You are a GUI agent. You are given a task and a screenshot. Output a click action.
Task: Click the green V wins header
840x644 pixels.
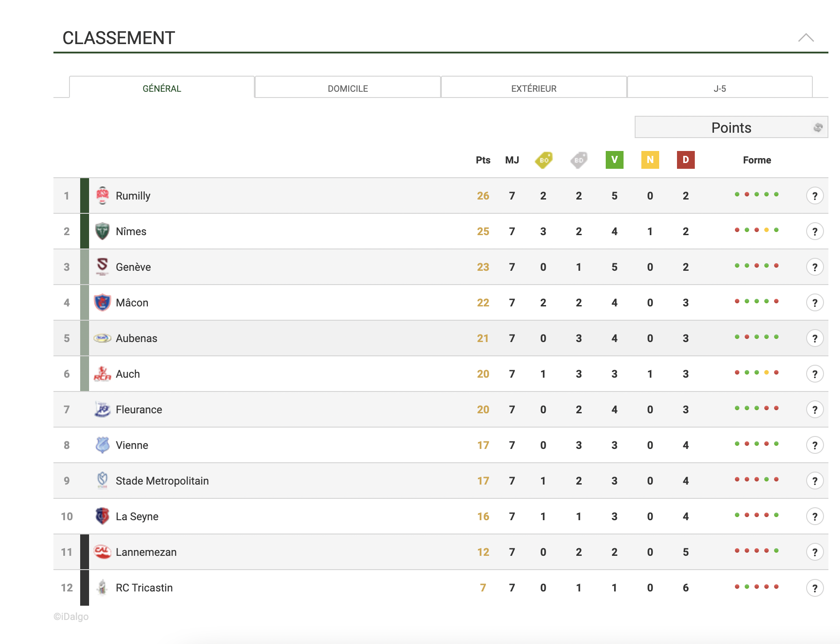614,160
